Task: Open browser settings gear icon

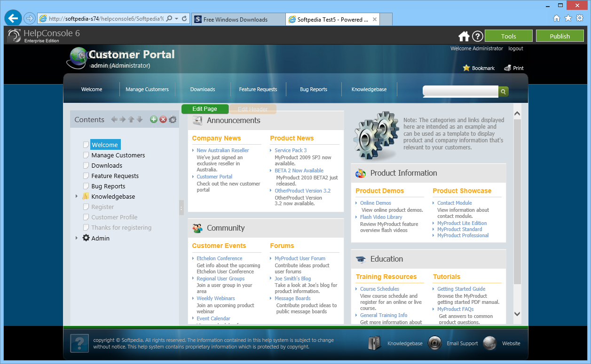Action: click(x=580, y=18)
